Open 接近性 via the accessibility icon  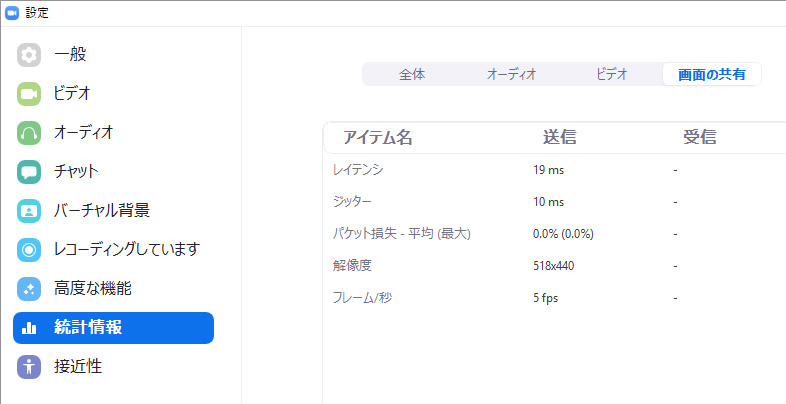pyautogui.click(x=29, y=367)
